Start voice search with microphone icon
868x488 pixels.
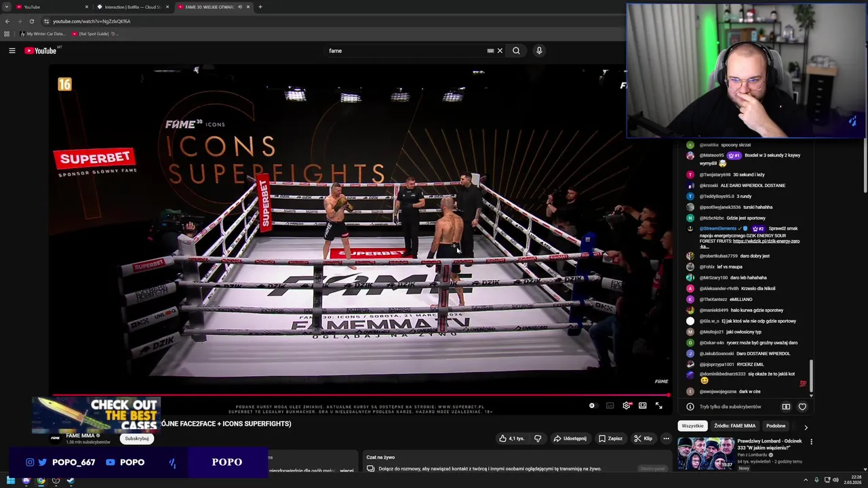tap(539, 50)
